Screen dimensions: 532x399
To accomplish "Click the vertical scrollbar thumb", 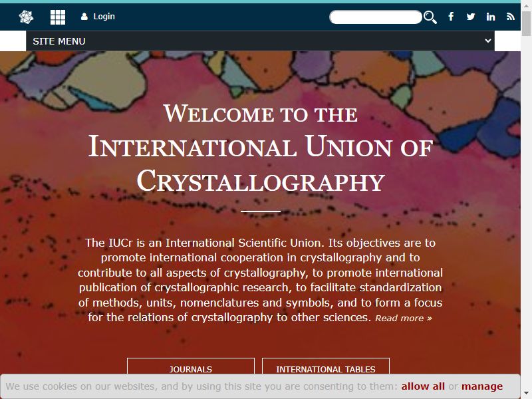I will [526, 23].
